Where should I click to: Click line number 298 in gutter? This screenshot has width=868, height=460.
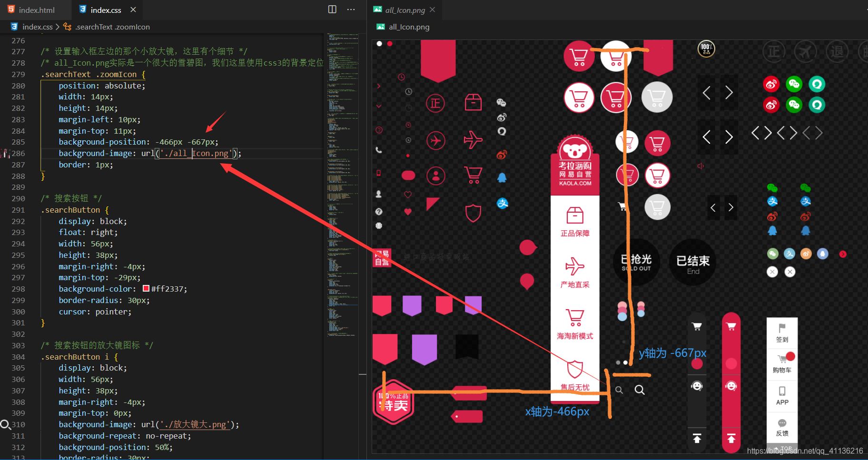(18, 289)
